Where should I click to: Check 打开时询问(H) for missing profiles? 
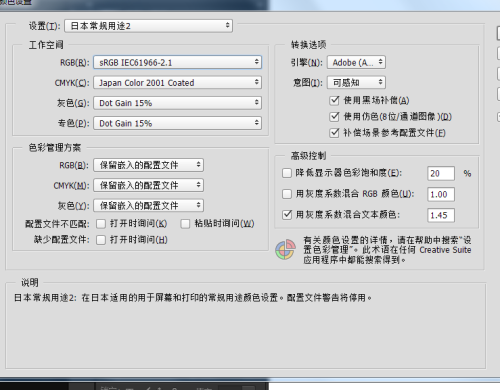[101, 240]
